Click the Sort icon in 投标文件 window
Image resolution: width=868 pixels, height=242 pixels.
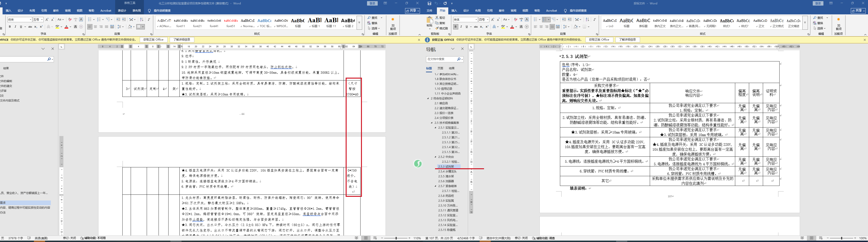click(587, 19)
